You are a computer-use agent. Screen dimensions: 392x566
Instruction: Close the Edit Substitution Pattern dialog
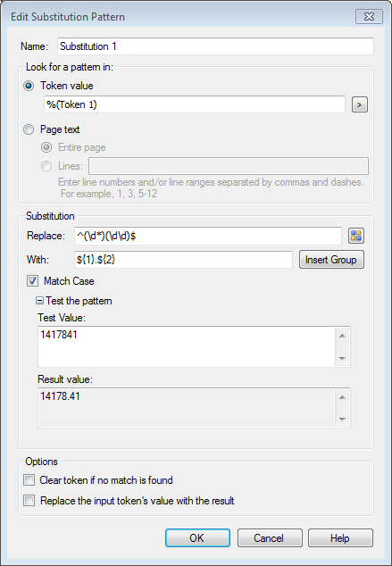369,17
